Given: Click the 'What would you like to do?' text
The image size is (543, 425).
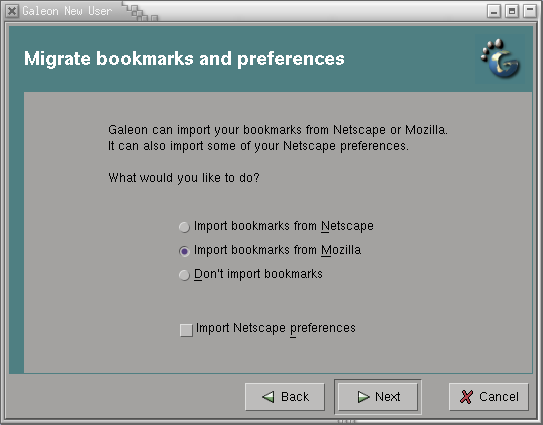Looking at the screenshot, I should (184, 178).
